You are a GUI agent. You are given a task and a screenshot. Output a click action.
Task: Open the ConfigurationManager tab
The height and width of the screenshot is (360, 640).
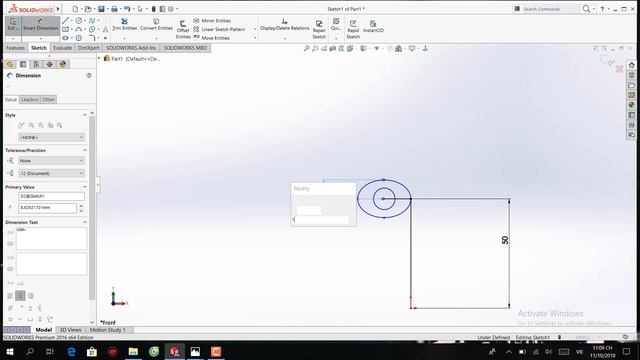point(36,64)
